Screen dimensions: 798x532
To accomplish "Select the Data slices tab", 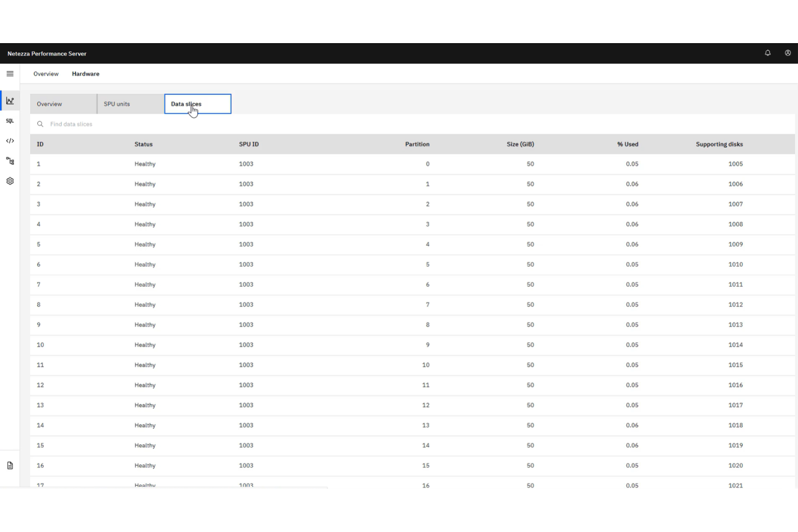I will 185,103.
